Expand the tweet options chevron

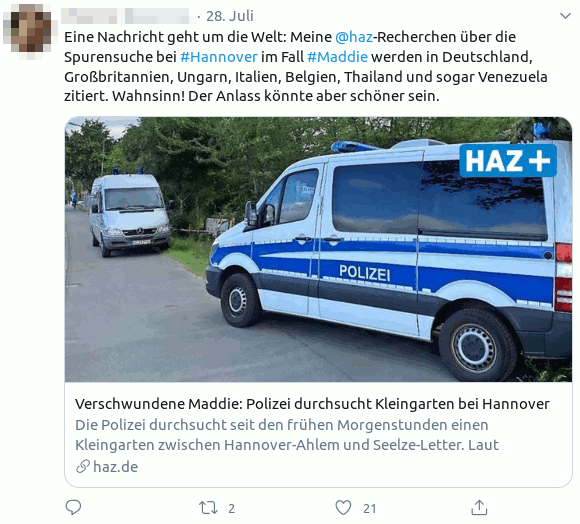click(565, 16)
